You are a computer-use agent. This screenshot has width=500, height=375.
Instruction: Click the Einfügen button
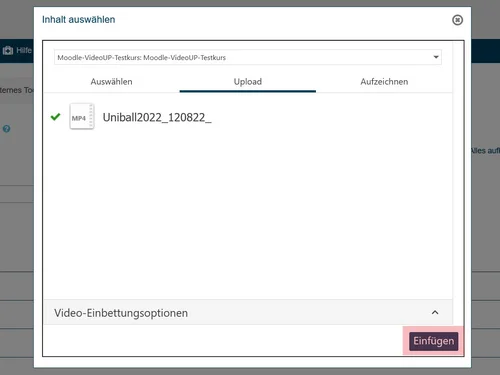pyautogui.click(x=434, y=341)
